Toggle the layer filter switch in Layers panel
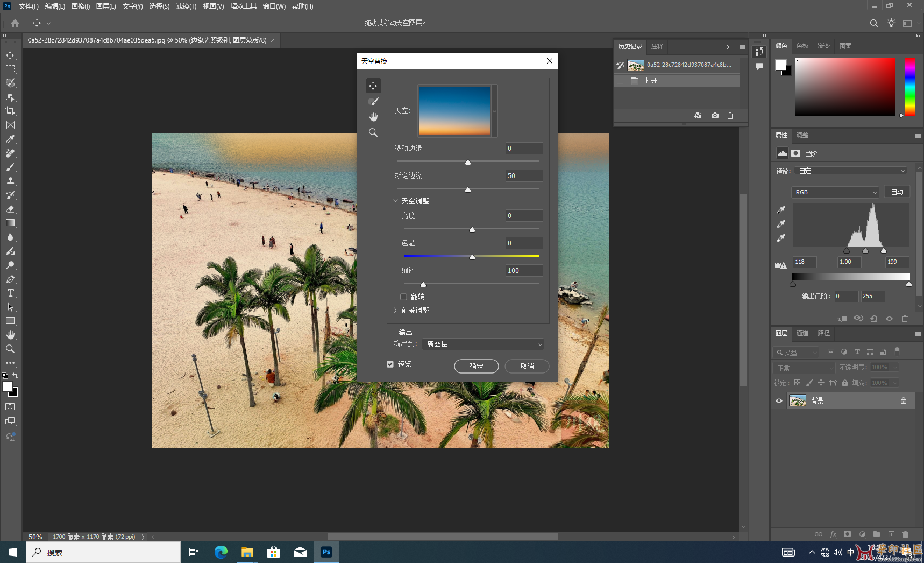Image resolution: width=924 pixels, height=563 pixels. click(897, 351)
